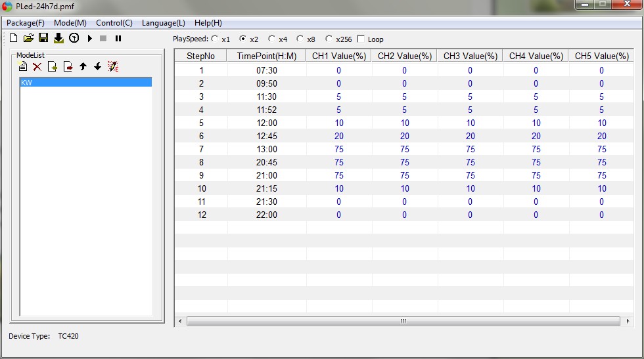Click the scrollbar right arrow
This screenshot has width=644, height=359.
coord(628,321)
